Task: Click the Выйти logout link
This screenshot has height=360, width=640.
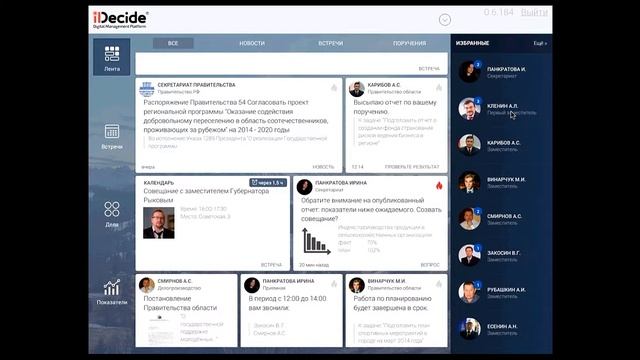Action: (x=534, y=12)
